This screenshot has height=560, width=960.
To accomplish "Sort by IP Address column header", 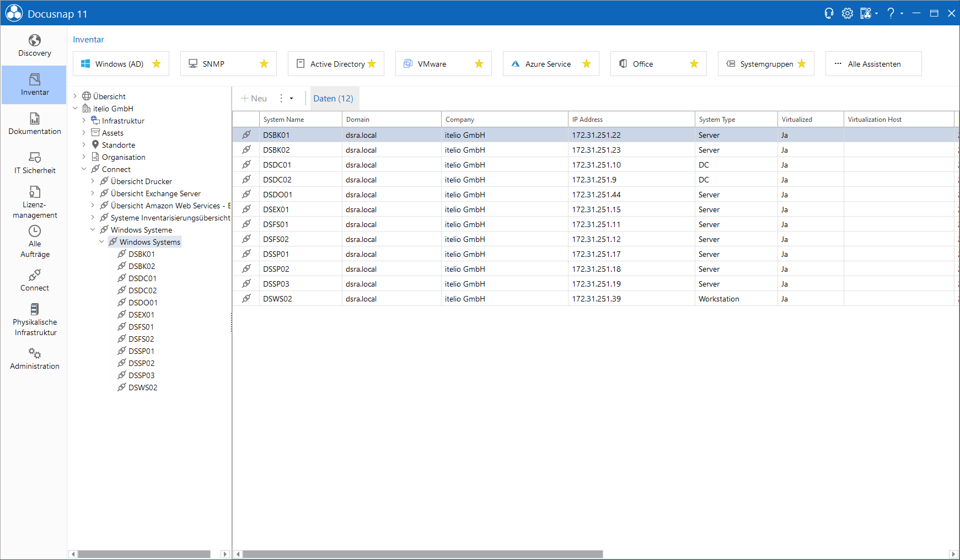I will [631, 120].
